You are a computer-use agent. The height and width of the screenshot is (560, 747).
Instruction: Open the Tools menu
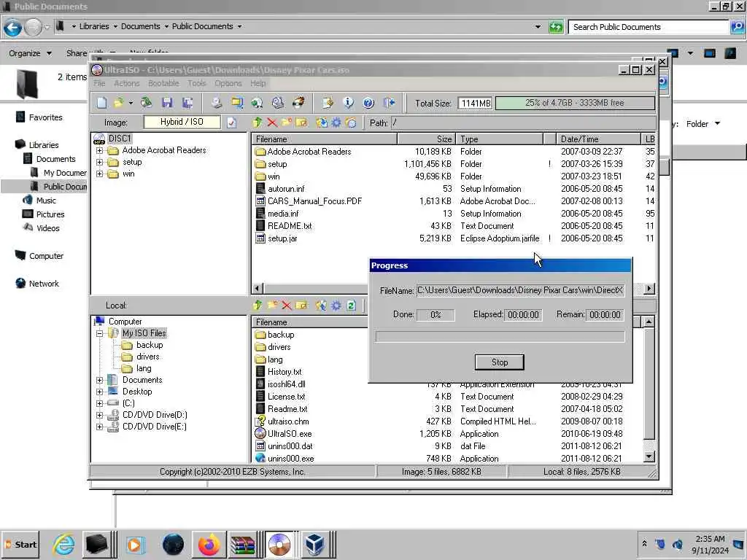[x=197, y=83]
